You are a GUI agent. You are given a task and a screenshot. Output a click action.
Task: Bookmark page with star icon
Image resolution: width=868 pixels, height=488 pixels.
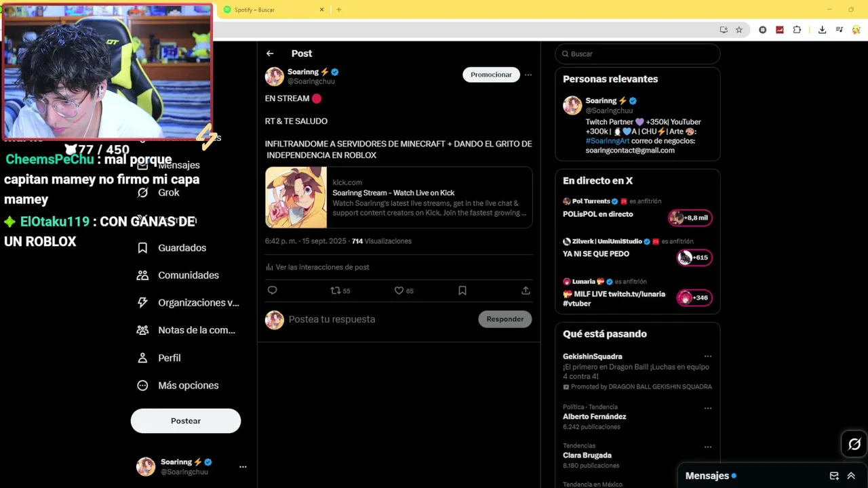(739, 30)
